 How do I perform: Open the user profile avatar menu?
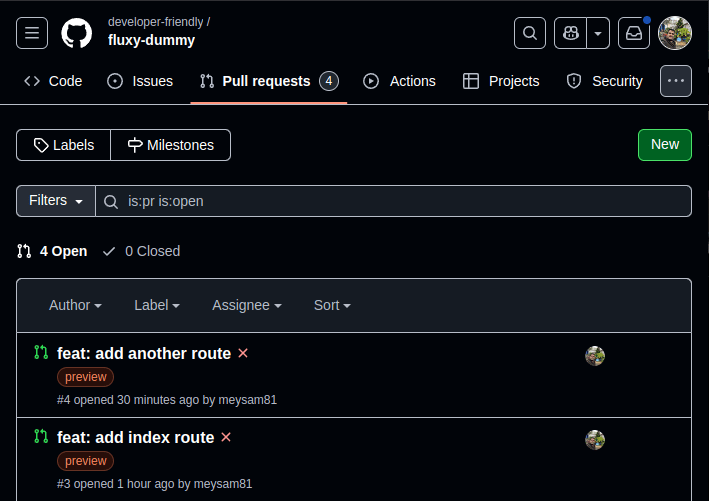[x=675, y=33]
